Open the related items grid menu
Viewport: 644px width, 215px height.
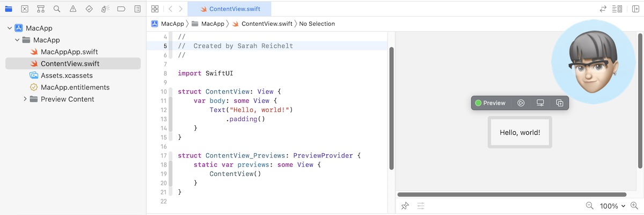155,9
